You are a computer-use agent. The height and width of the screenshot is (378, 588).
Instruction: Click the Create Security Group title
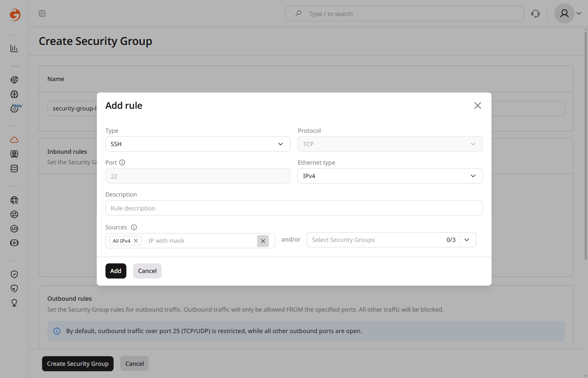[95, 41]
